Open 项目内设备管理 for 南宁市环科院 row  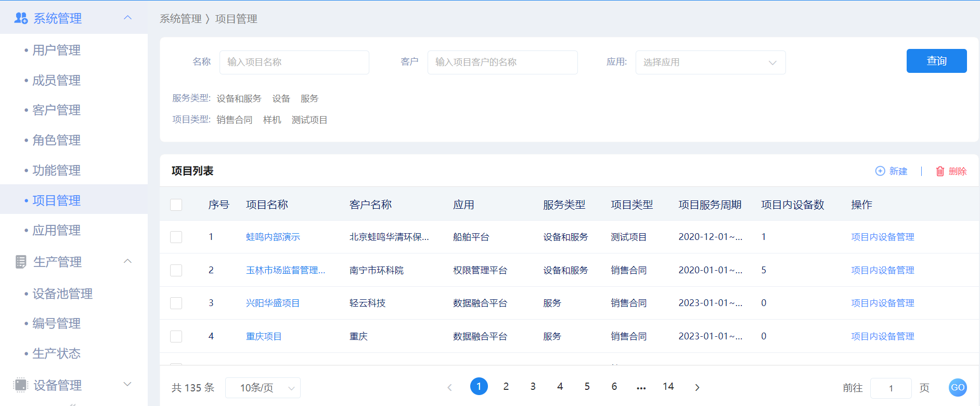883,270
